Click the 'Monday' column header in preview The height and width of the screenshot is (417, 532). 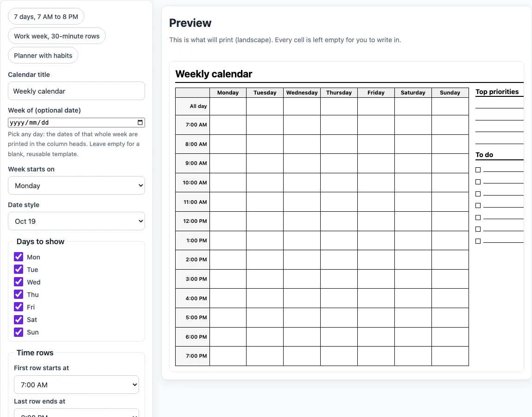[228, 93]
